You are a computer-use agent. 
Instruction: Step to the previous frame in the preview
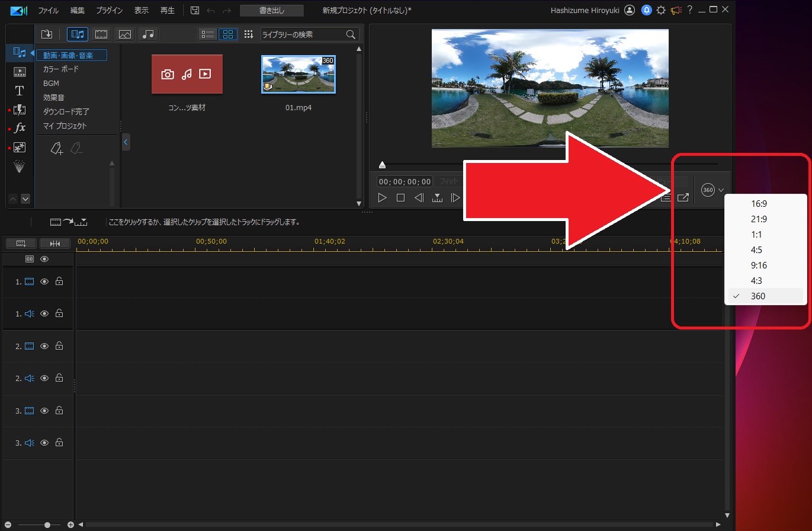tap(419, 197)
